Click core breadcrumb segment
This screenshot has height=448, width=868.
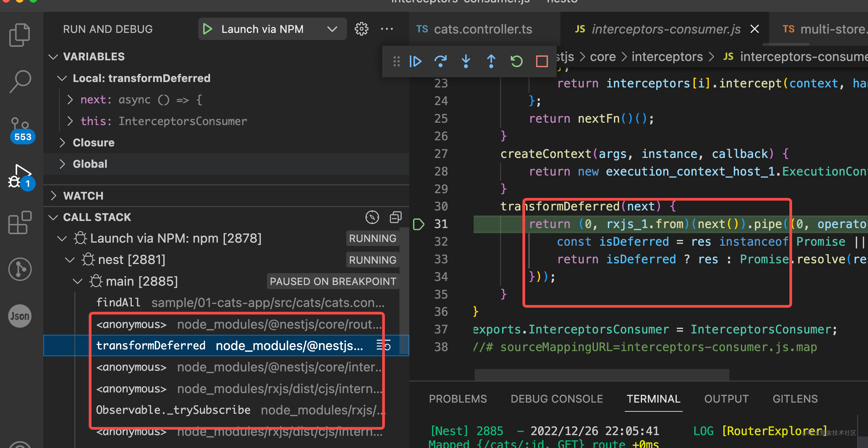pyautogui.click(x=603, y=57)
